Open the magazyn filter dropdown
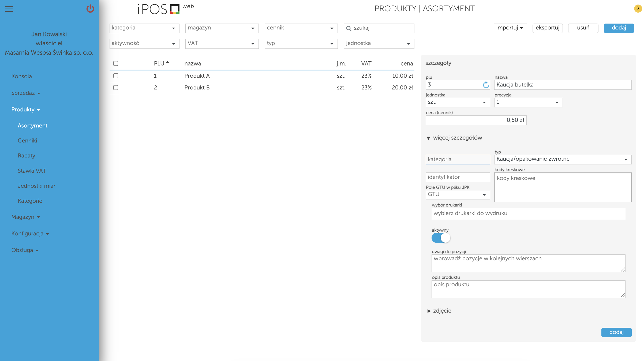 pos(222,28)
